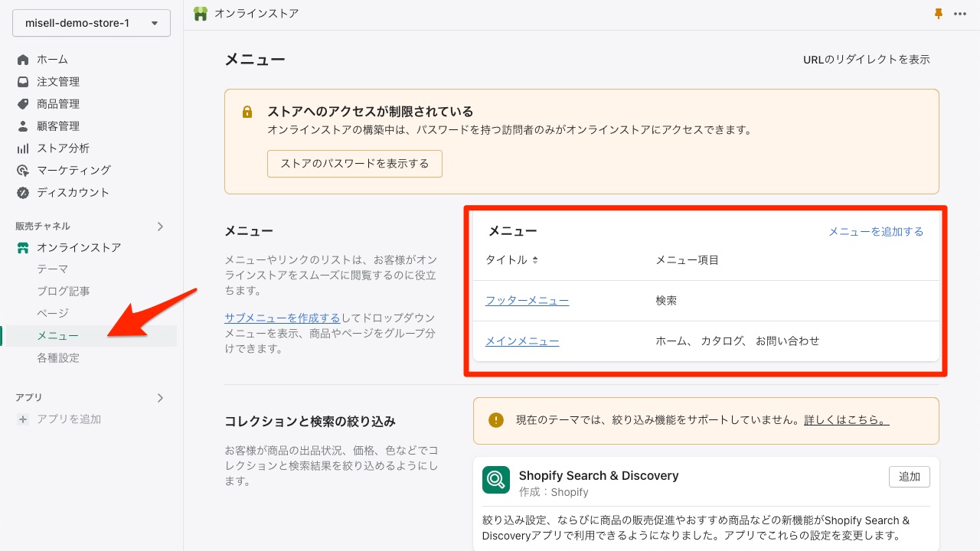
Task: Open the メインメニュー link
Action: click(x=522, y=341)
